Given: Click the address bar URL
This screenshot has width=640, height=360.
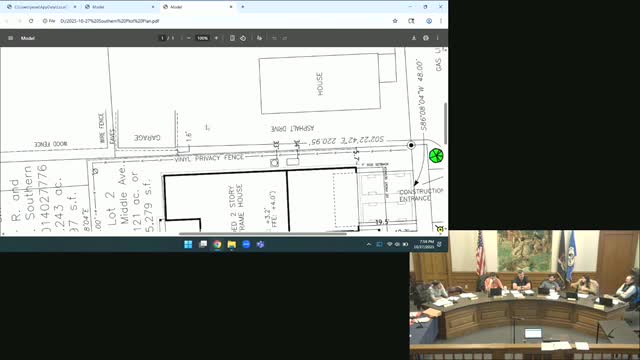Looking at the screenshot, I should 109,21.
